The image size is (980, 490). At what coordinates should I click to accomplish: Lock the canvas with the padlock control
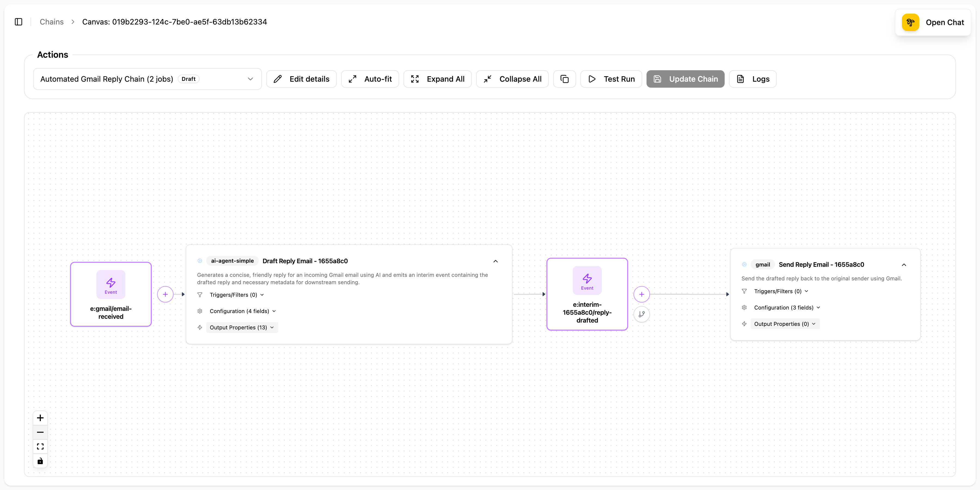(x=40, y=461)
